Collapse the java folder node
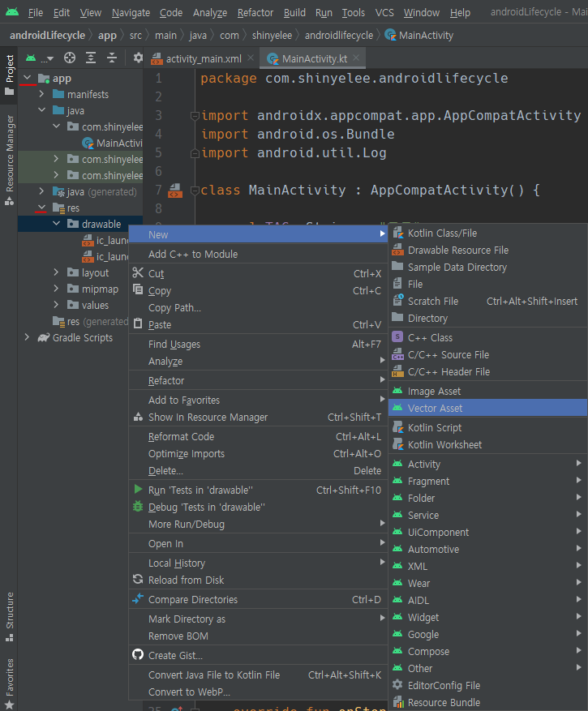This screenshot has height=711, width=588. click(41, 110)
